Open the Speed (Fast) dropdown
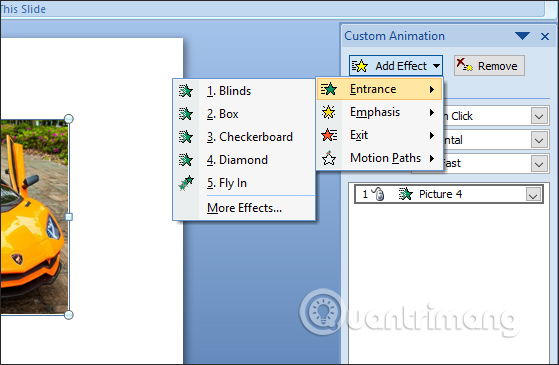 539,164
